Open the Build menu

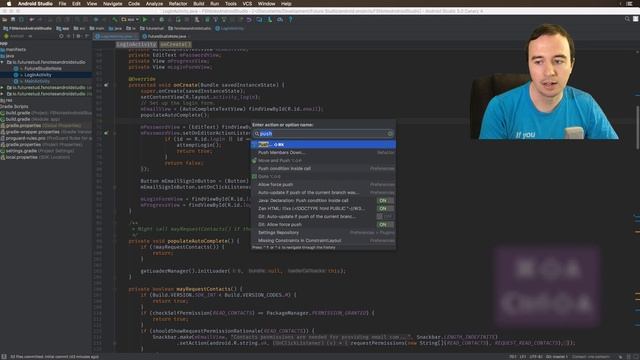tap(199, 4)
